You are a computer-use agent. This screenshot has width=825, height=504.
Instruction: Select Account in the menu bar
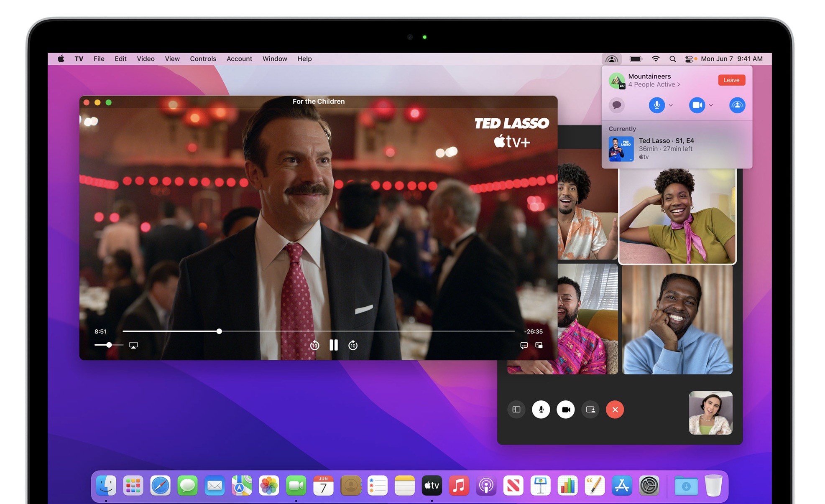coord(239,58)
